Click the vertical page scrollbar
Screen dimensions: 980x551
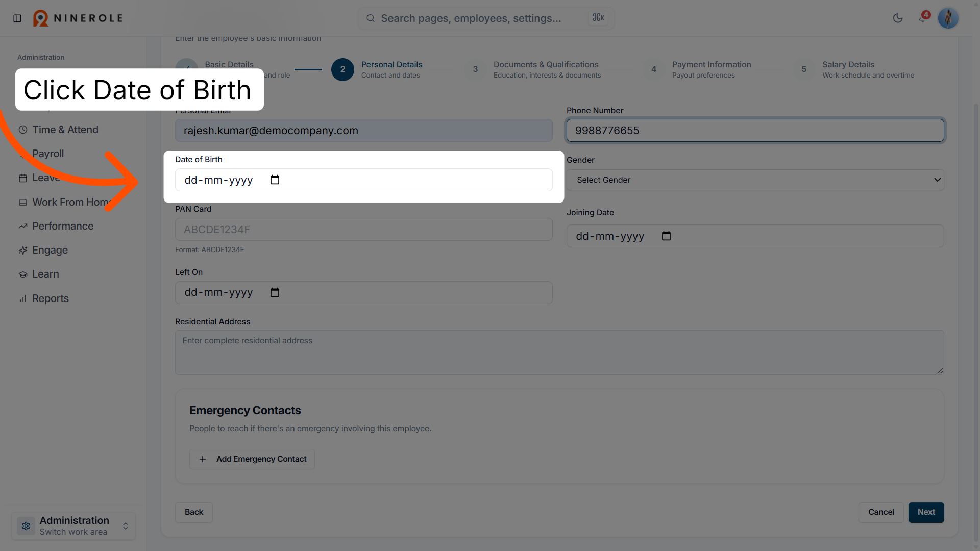(976, 321)
